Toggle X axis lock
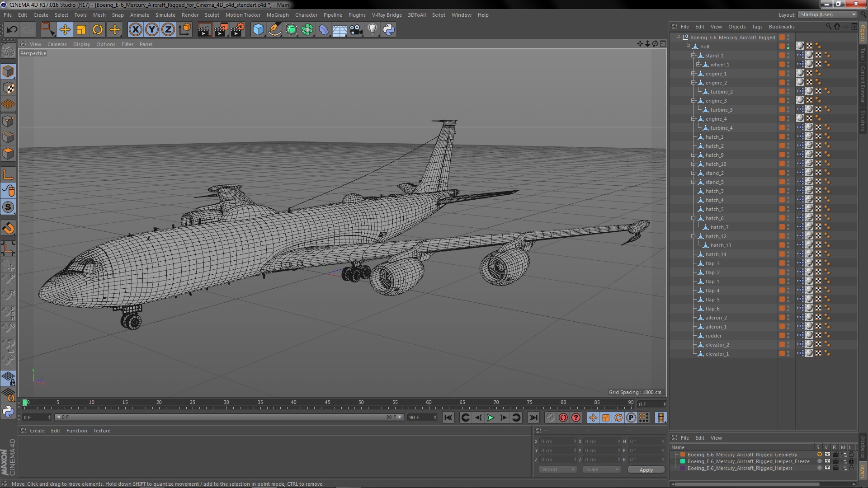Viewport: 868px width, 488px height. (x=135, y=30)
